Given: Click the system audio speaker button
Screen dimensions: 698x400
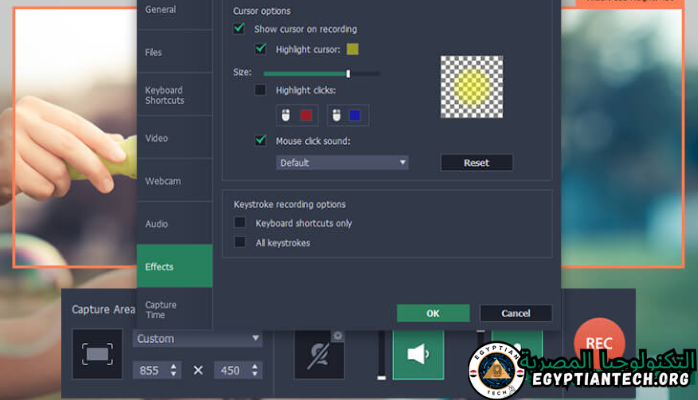Looking at the screenshot, I should pyautogui.click(x=418, y=354).
